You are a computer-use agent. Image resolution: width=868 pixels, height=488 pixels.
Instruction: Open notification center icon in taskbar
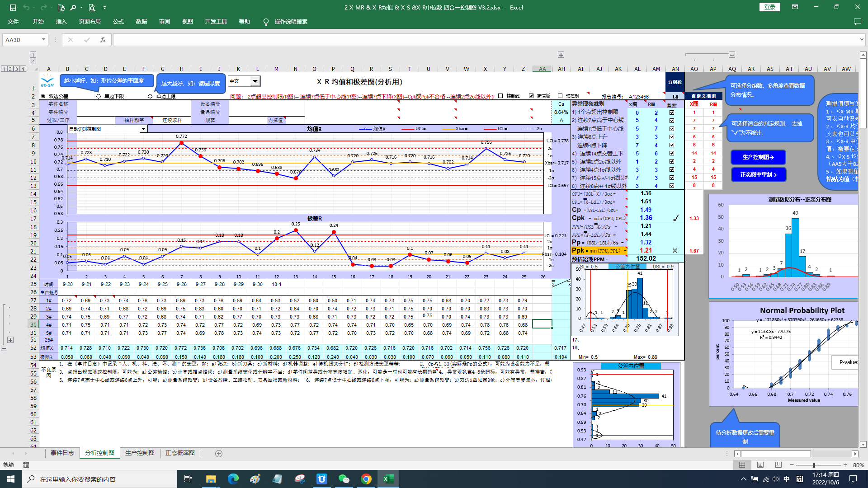pos(853,479)
